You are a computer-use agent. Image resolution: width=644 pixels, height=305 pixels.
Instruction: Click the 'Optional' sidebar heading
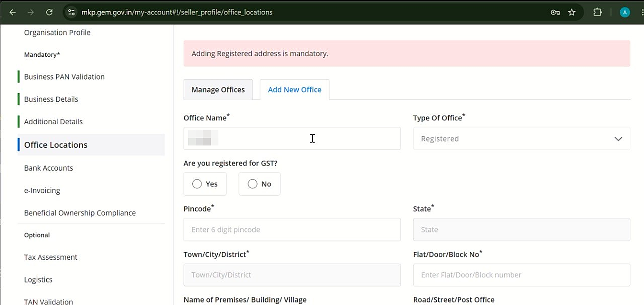[x=37, y=235]
